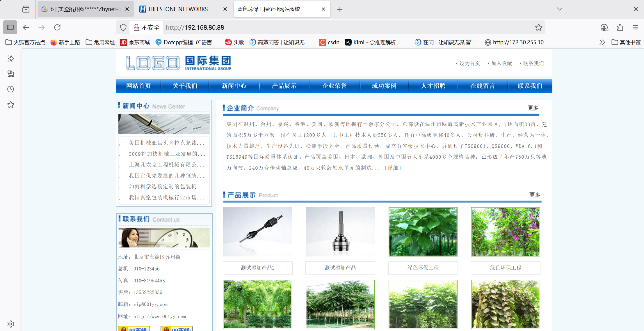Open the http://172.30.255.10 bookmark
This screenshot has width=644, height=331.
click(517, 42)
